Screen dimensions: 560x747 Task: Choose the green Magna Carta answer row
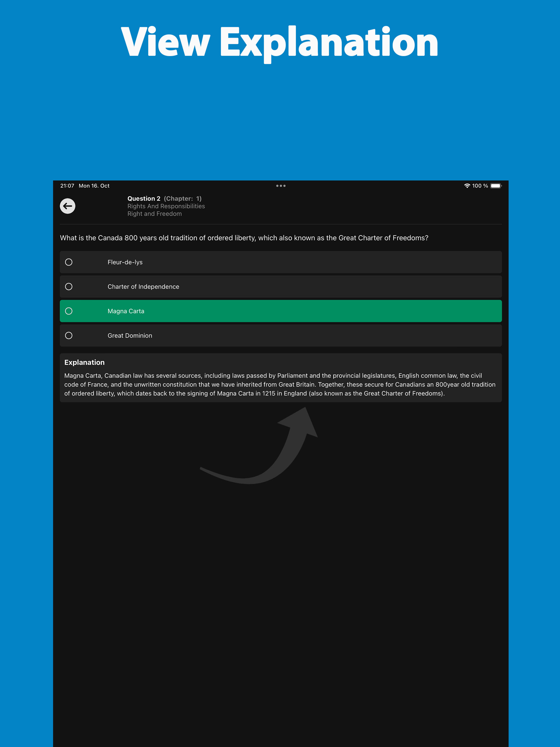(x=281, y=311)
